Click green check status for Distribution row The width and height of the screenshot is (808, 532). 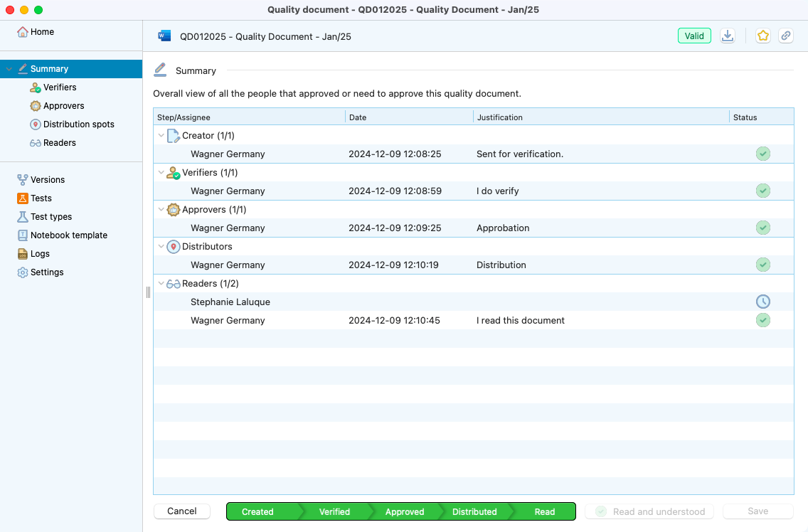coord(763,265)
